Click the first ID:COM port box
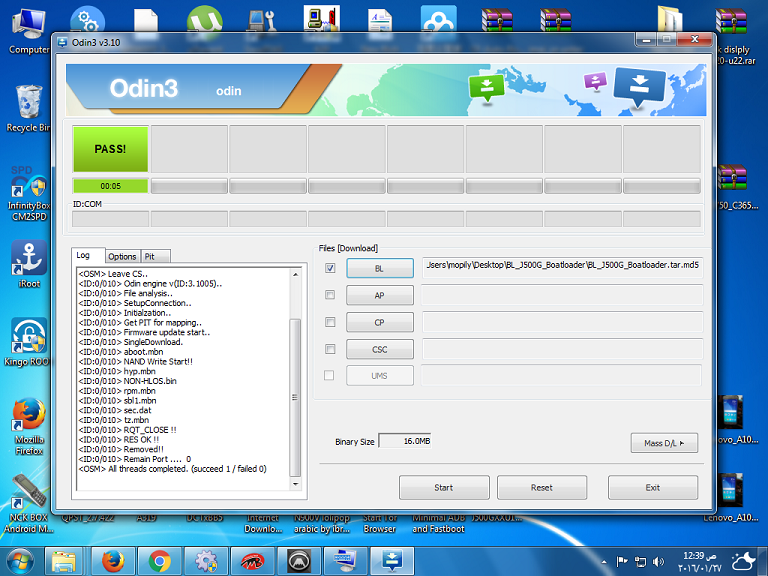Viewport: 768px width, 576px height. tap(110, 219)
